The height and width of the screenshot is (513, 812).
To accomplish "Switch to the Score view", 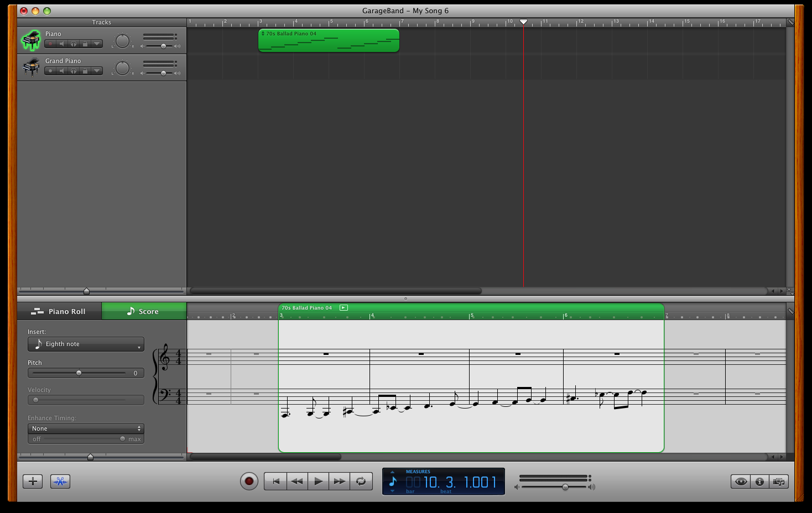I will coord(144,311).
